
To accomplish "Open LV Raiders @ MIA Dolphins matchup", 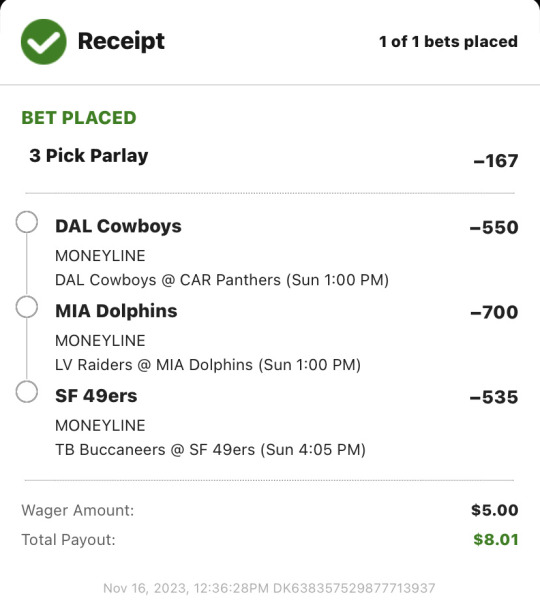I will coord(208,365).
